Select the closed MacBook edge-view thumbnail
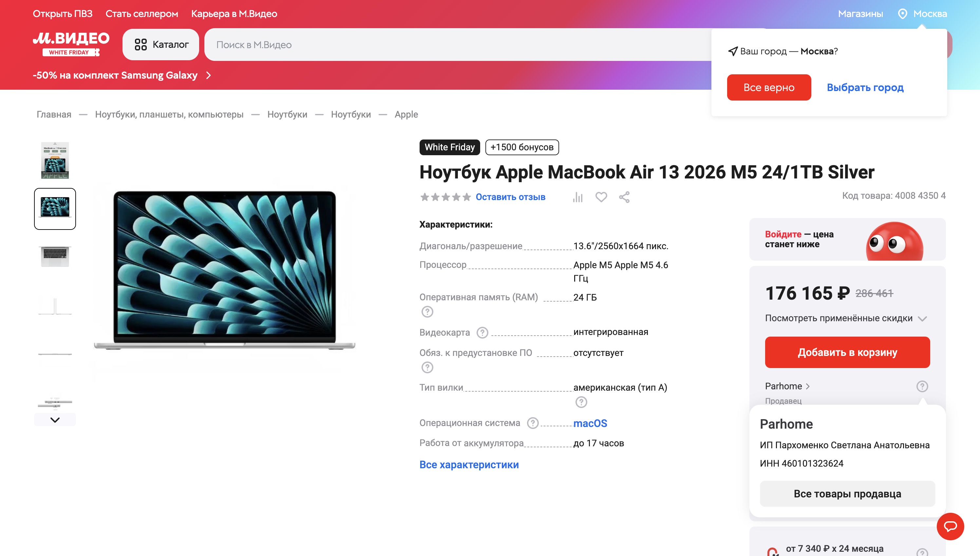Screen dimensions: 980x556 point(55,354)
